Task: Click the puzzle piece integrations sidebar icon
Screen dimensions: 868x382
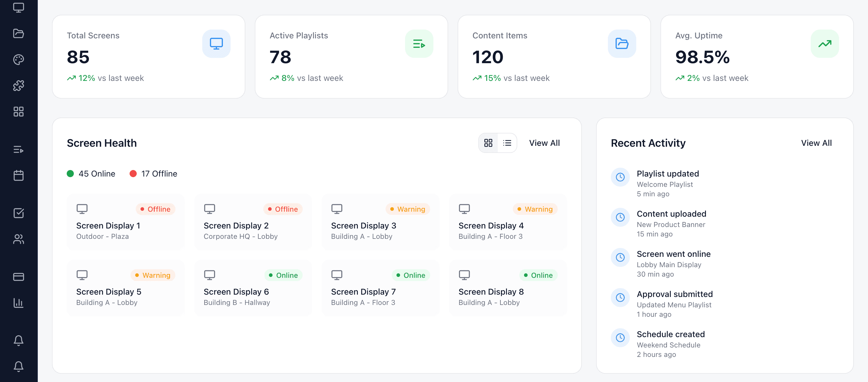Action: (19, 86)
